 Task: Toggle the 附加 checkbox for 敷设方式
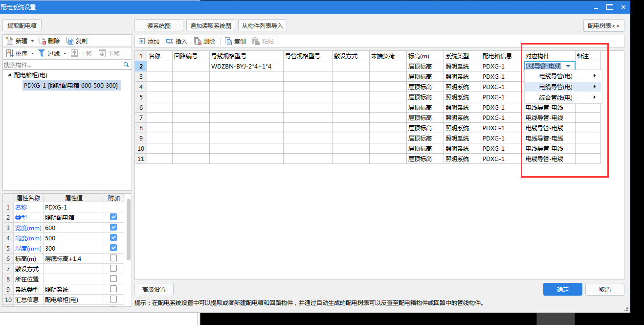click(x=114, y=268)
